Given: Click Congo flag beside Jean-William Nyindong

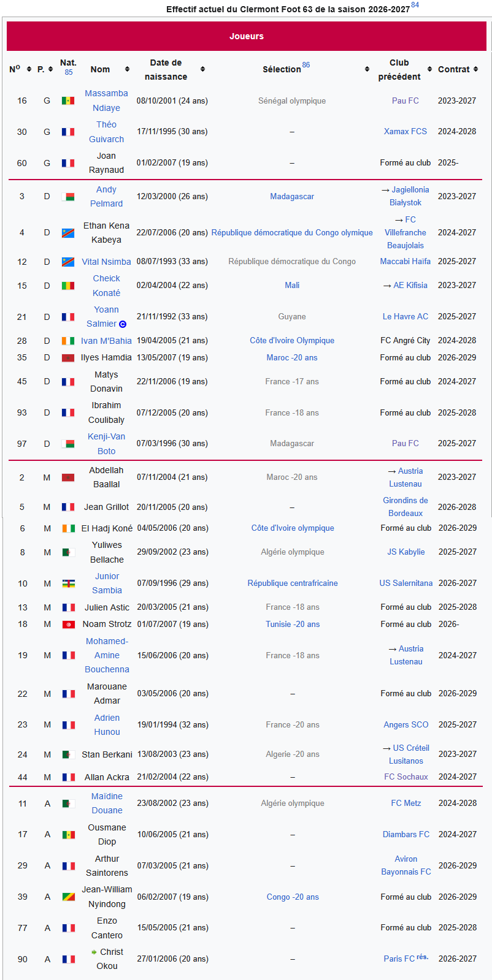Looking at the screenshot, I should (69, 897).
